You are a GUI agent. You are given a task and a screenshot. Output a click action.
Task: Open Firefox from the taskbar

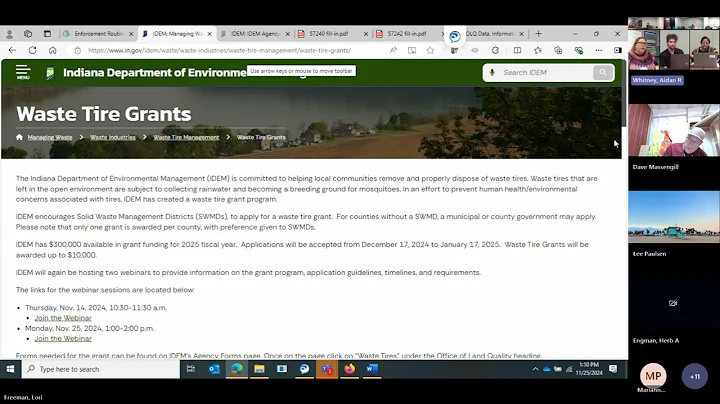pyautogui.click(x=349, y=369)
